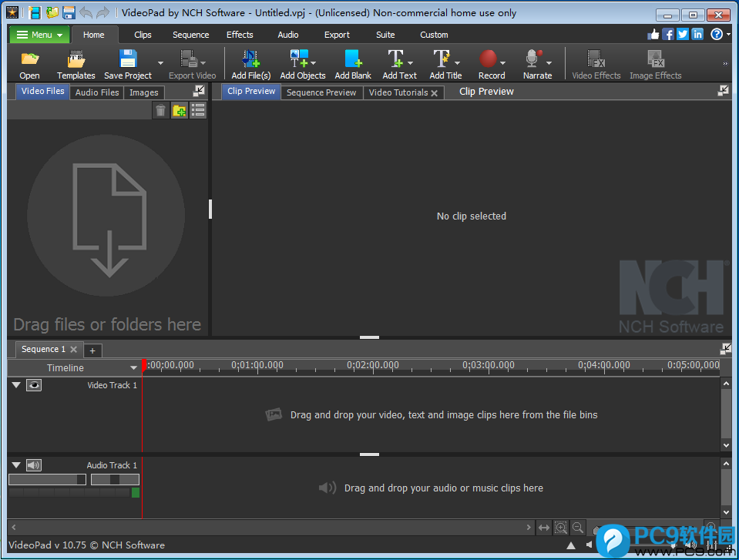Click the Undo arrow in title bar
The height and width of the screenshot is (560, 739).
click(86, 13)
